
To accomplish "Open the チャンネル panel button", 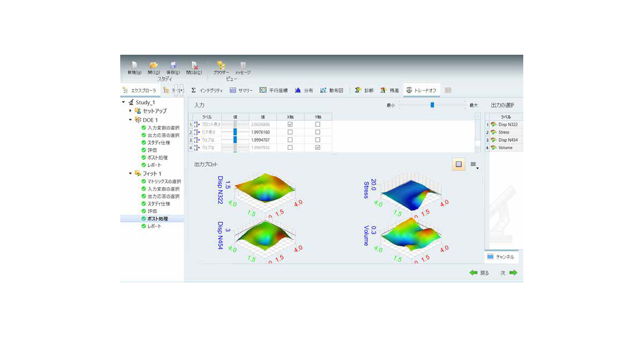I will coord(501,257).
